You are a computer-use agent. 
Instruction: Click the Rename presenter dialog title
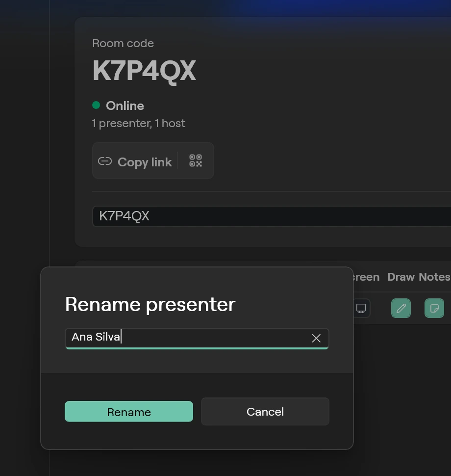point(150,304)
